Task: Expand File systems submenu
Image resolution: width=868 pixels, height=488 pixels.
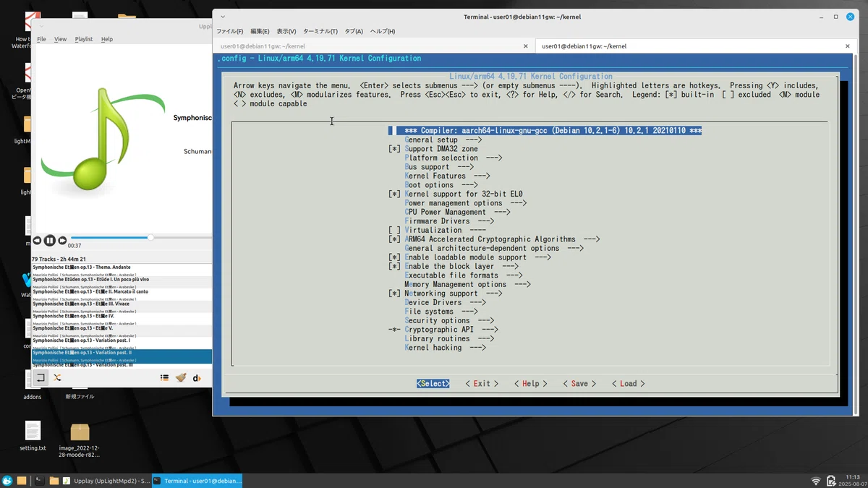Action: [x=441, y=312]
